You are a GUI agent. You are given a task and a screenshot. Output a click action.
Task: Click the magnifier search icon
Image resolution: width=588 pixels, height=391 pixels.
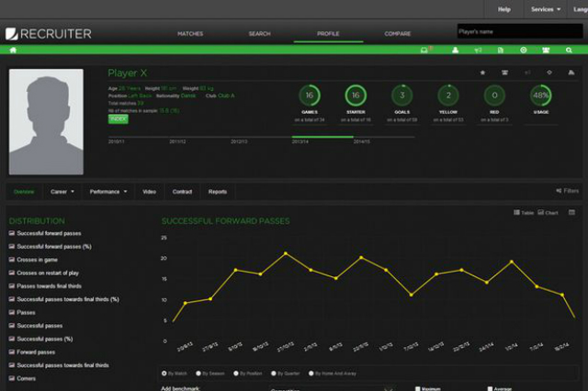[x=570, y=50]
